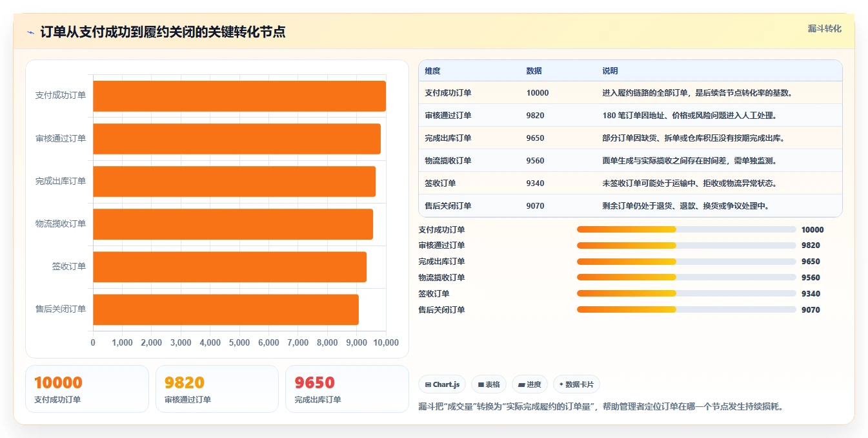Viewport: 868px width, 438px height.
Task: Click table cell 售后关闭订单 in 维度 column
Action: pos(448,206)
